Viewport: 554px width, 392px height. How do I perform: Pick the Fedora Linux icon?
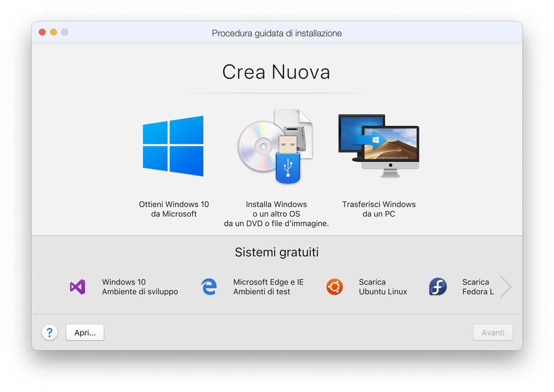(x=438, y=287)
